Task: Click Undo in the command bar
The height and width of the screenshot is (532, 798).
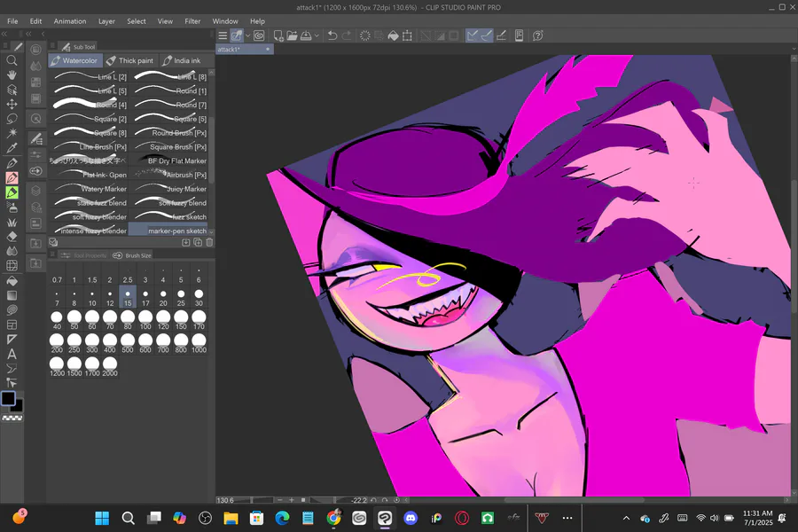Action: tap(332, 35)
